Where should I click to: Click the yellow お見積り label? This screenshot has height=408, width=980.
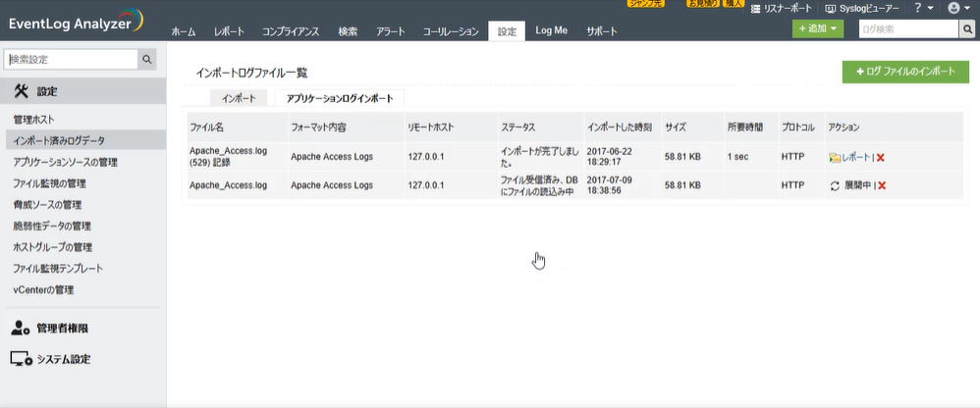coord(703,3)
